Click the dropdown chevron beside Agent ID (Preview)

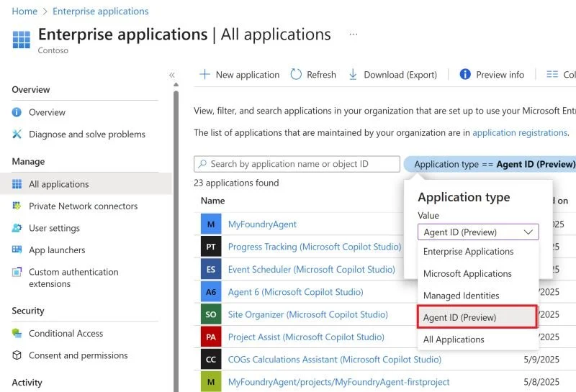[x=528, y=232]
